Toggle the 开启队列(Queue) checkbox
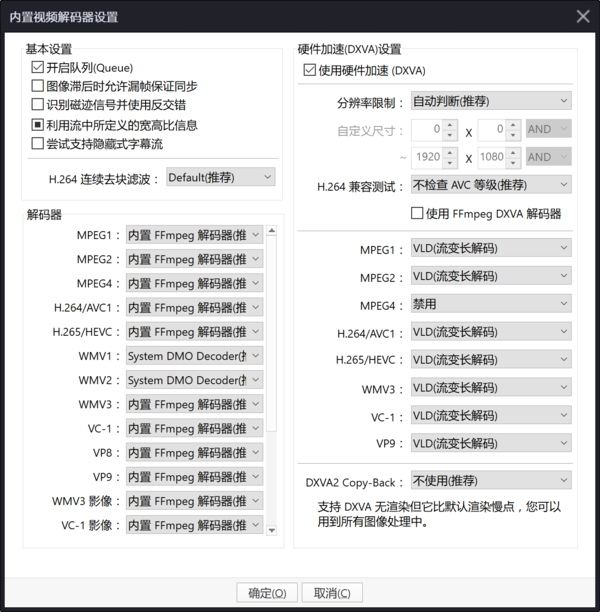 [x=38, y=67]
